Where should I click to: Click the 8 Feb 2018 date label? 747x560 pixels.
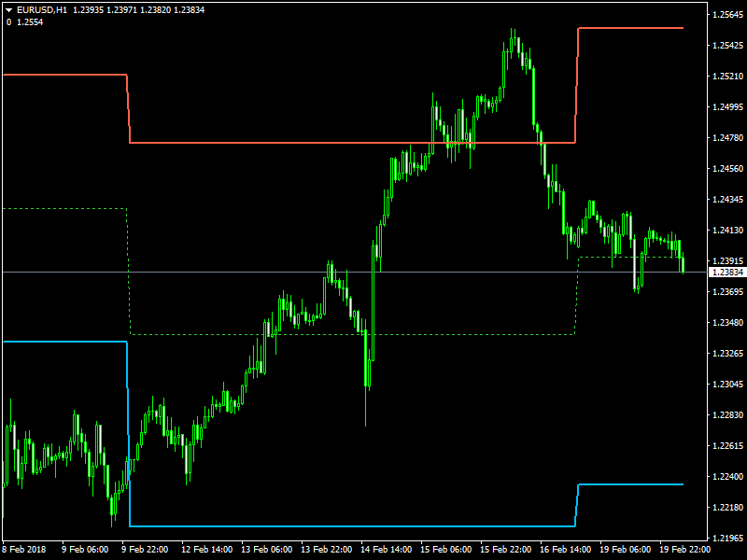click(x=22, y=550)
